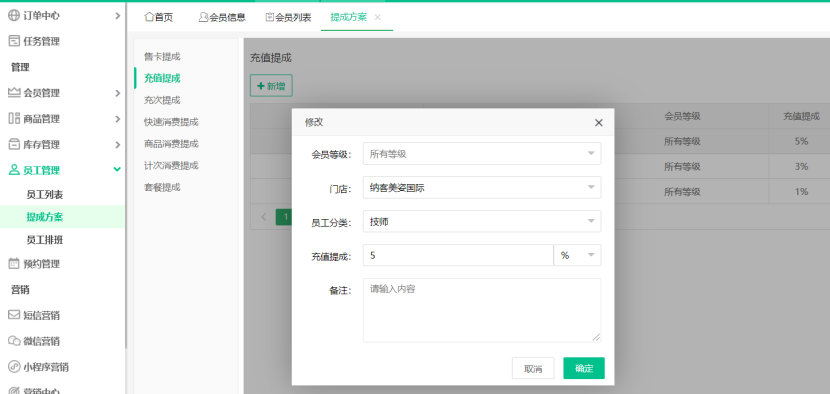Select the 提成方案 tab
Viewport: 830px width, 394px height.
click(x=348, y=17)
